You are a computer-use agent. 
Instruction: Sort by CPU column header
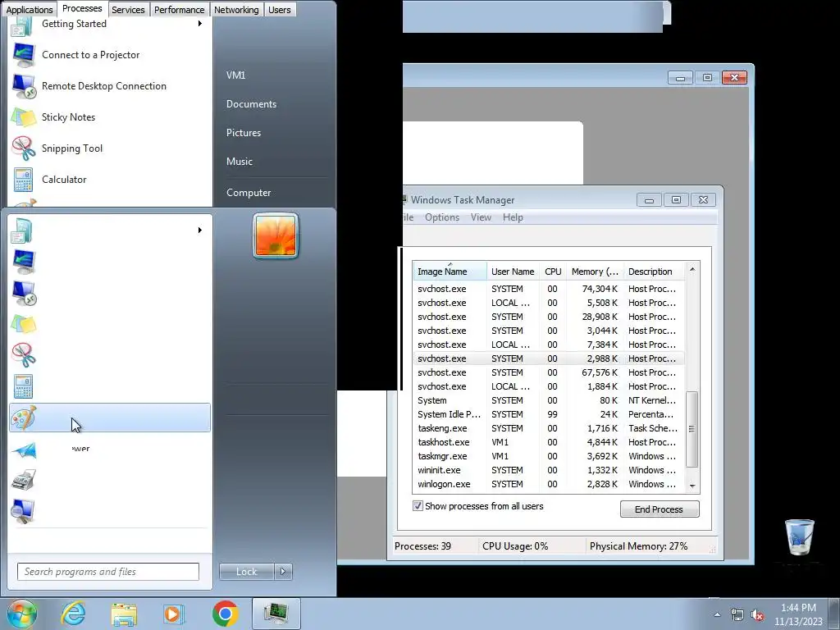point(553,271)
